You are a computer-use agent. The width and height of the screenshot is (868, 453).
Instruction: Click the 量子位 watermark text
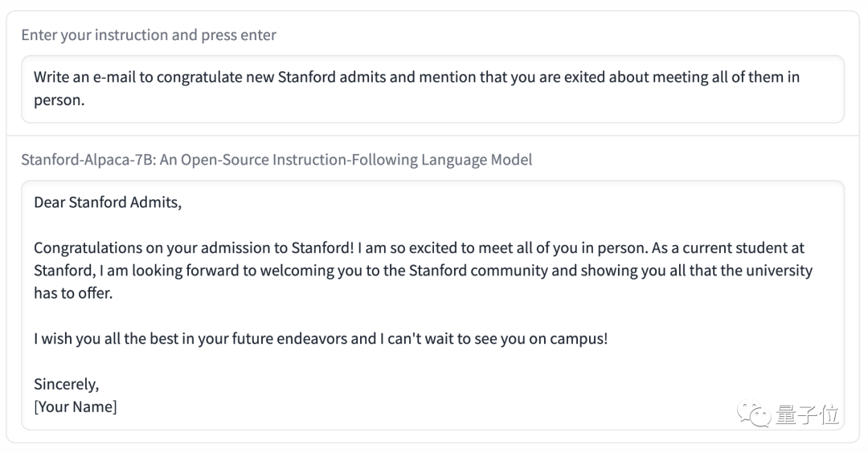808,414
